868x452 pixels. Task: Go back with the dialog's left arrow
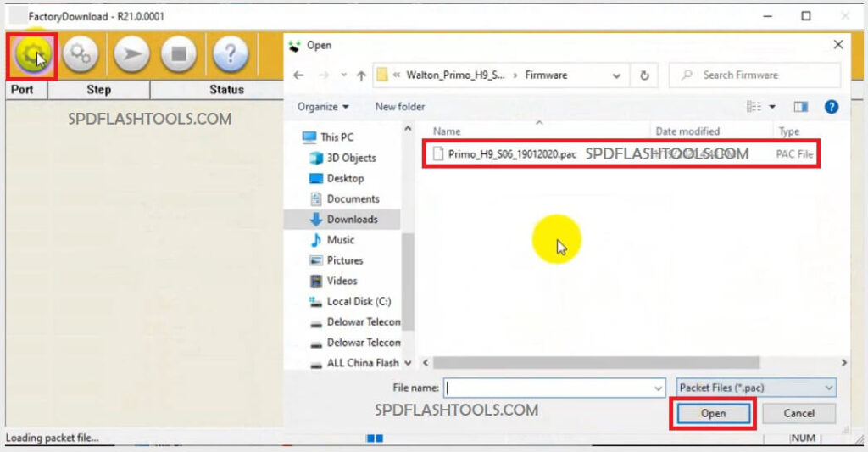298,75
